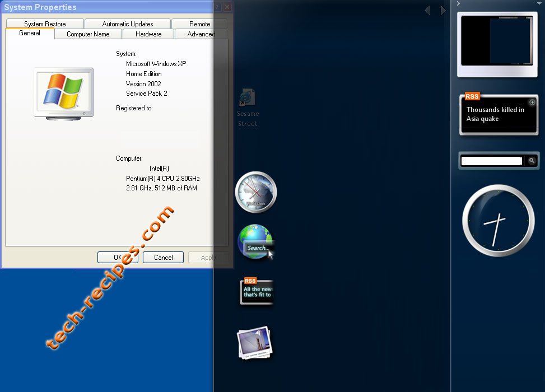Viewport: 545px width, 392px height.
Task: Click 'Pentium(R) 4 CPU 2.80GHz' text
Action: click(x=162, y=178)
